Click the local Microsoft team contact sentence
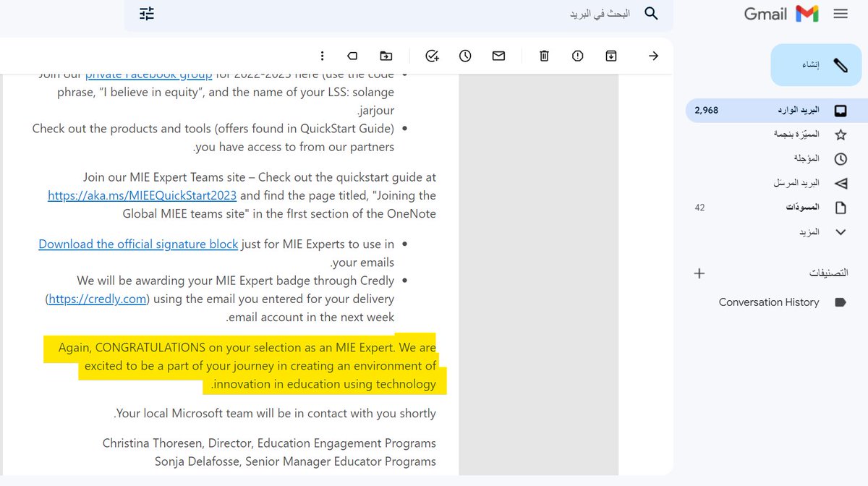Image resolution: width=868 pixels, height=486 pixels. [x=275, y=414]
